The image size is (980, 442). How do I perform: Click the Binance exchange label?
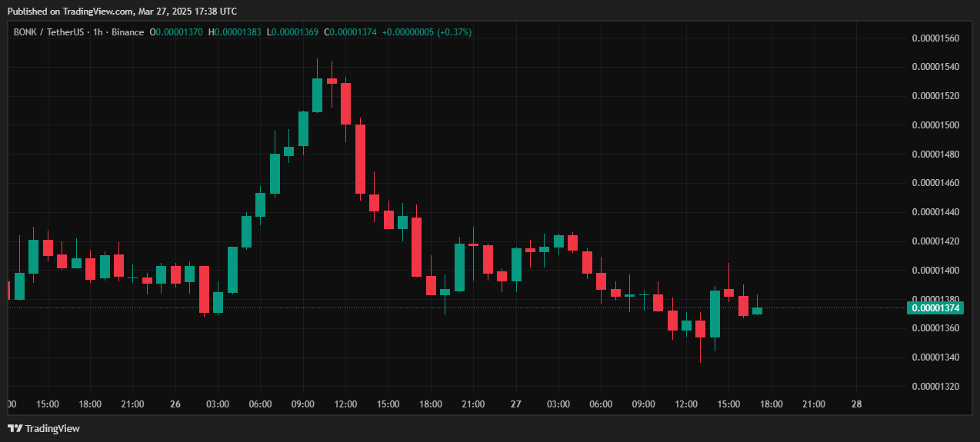(128, 32)
